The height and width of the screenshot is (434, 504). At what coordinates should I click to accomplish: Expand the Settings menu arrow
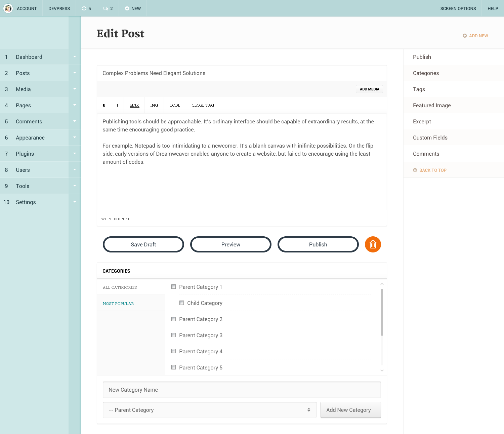75,202
